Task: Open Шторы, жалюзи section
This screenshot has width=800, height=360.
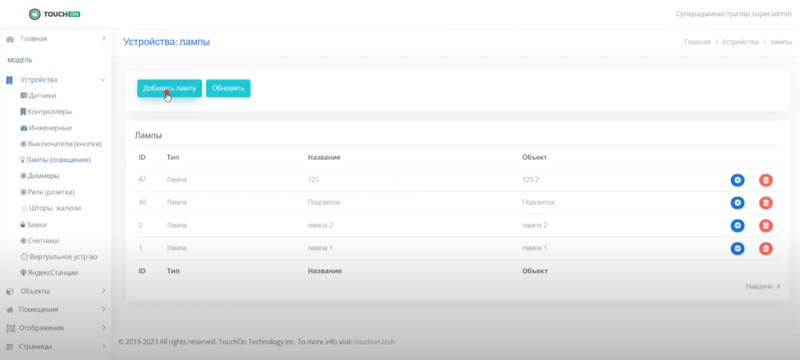Action: (x=51, y=208)
